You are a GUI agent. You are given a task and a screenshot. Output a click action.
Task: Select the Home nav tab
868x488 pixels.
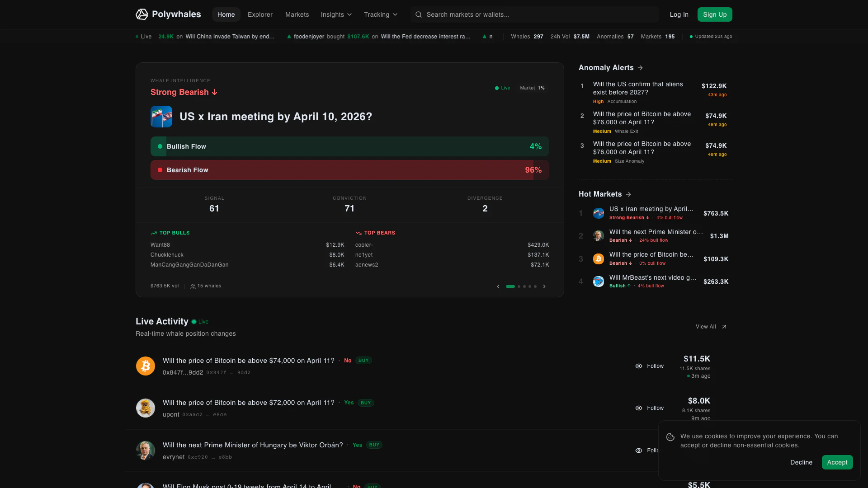pos(226,14)
